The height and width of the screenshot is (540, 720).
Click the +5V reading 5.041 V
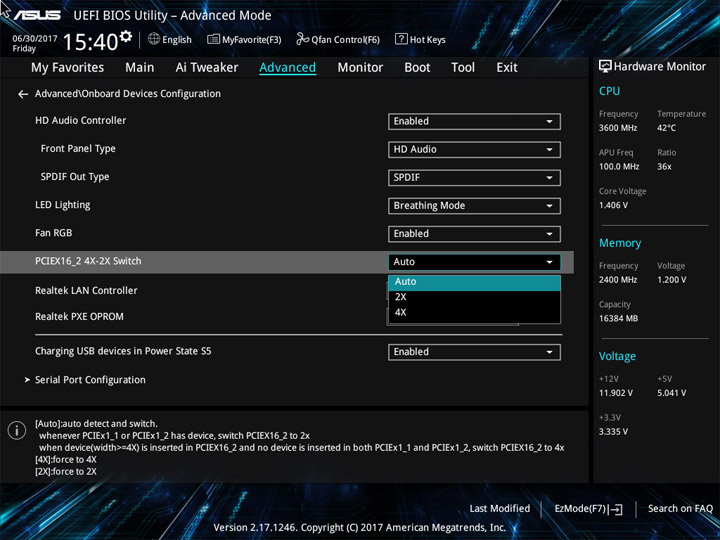(671, 394)
